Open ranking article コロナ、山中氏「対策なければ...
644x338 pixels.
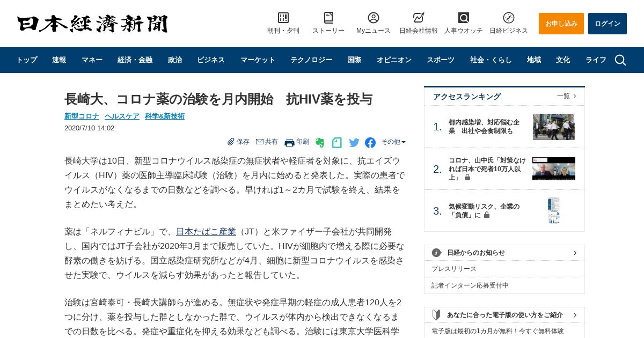click(x=487, y=169)
